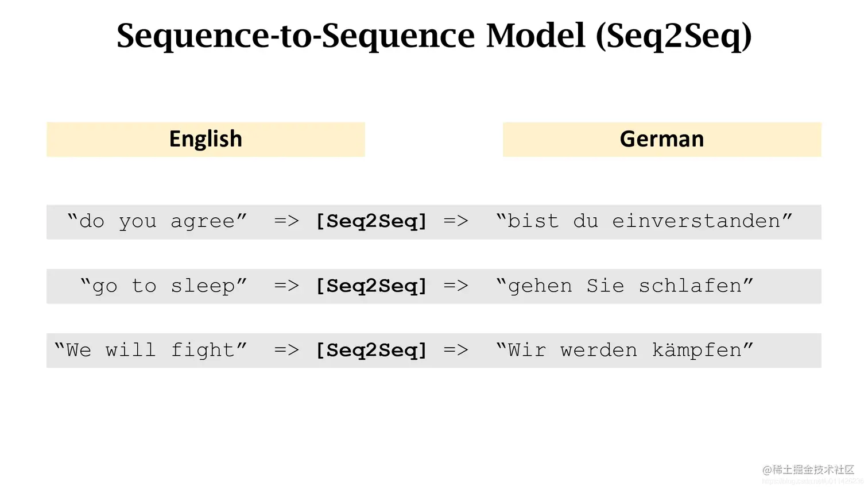Click the Sequence-to-Sequence Model slide title
The height and width of the screenshot is (489, 868).
(x=434, y=36)
